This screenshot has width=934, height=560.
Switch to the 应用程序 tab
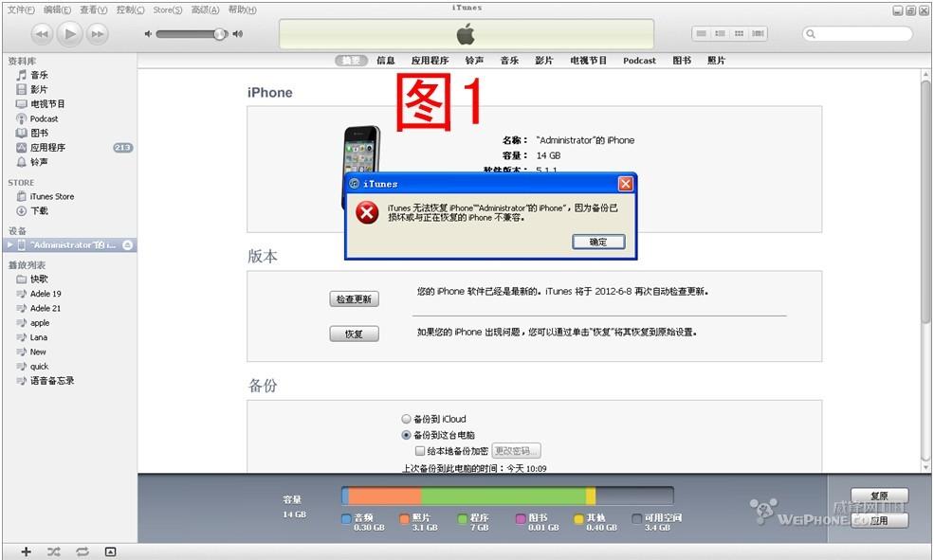(x=430, y=61)
